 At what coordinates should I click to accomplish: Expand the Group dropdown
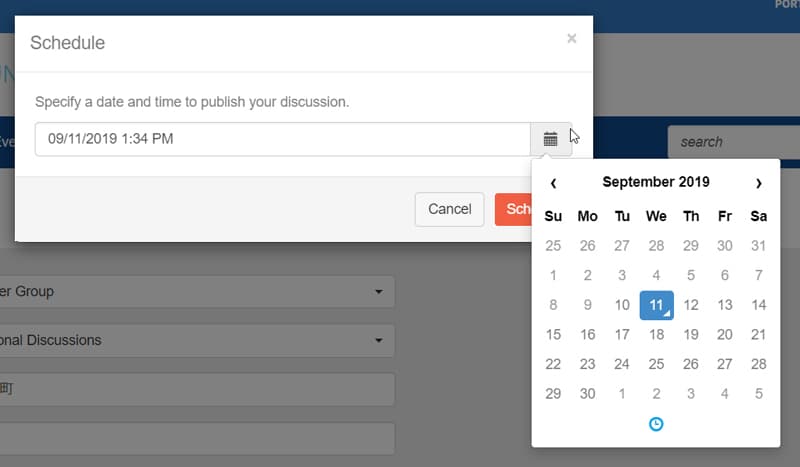click(x=196, y=291)
